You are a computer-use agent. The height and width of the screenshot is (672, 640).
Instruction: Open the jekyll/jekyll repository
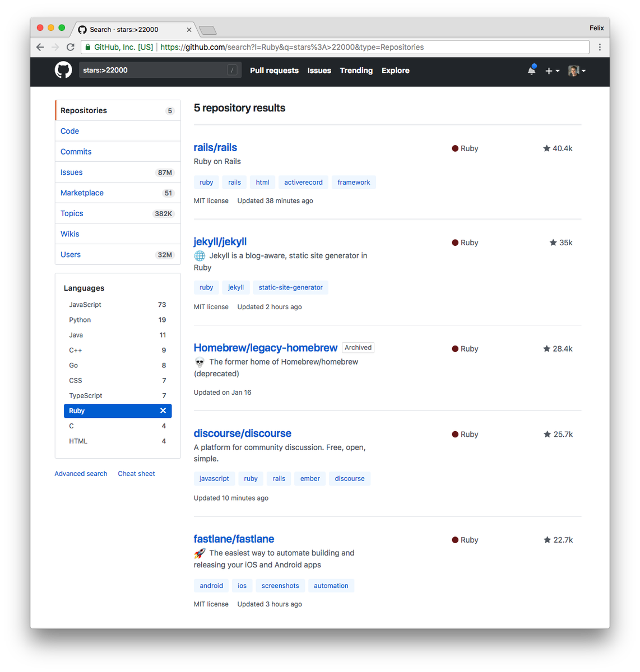(220, 241)
